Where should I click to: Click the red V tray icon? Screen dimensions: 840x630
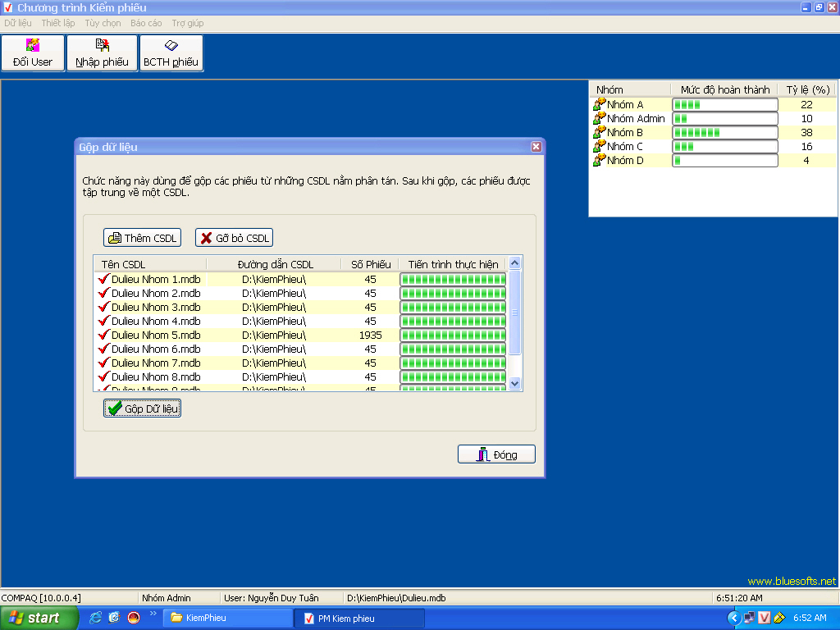pos(765,618)
